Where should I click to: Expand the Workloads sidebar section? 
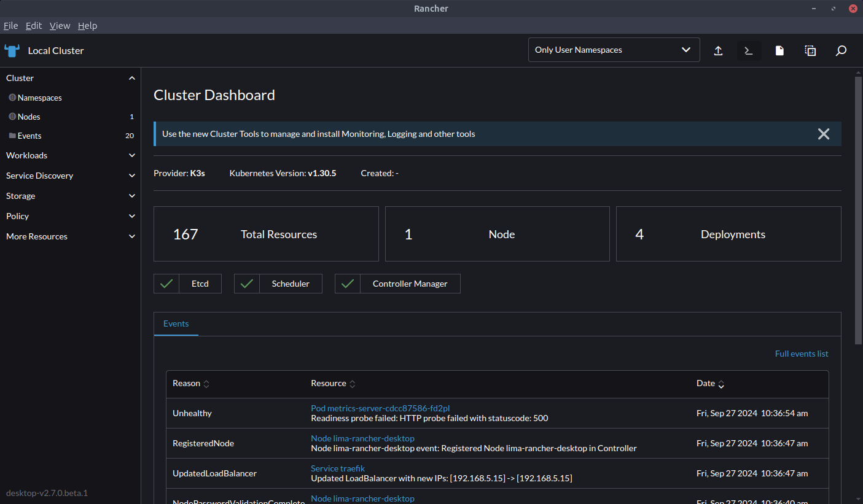pyautogui.click(x=70, y=155)
